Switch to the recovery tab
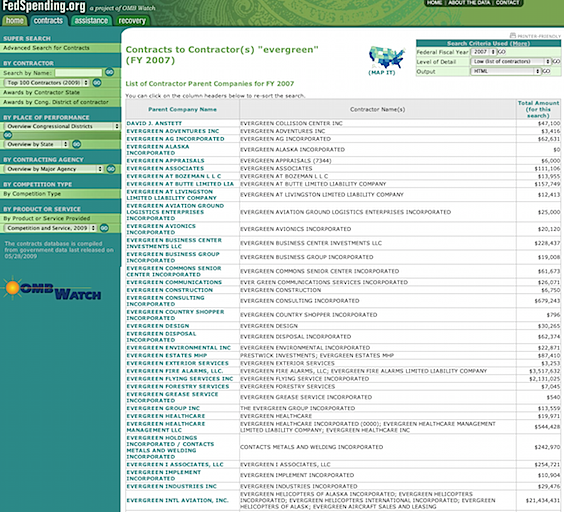 tap(132, 21)
